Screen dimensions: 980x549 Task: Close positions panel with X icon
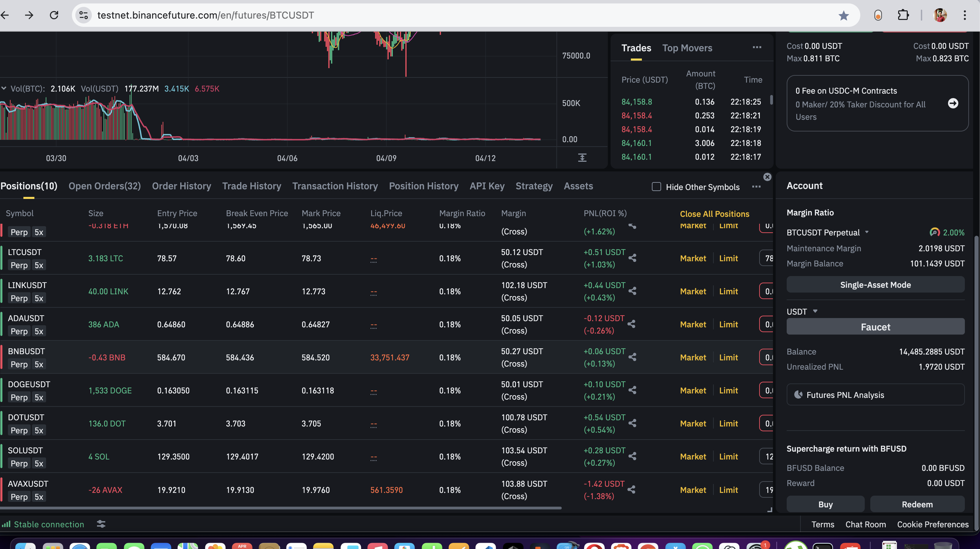click(767, 177)
